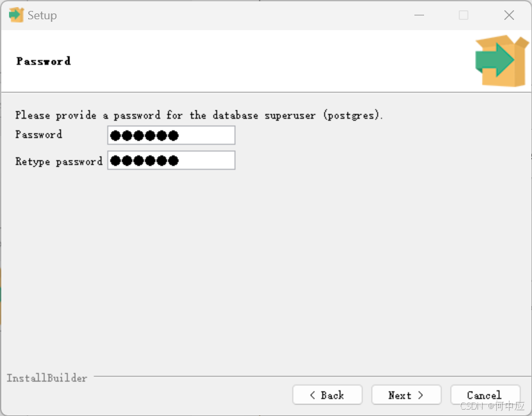Focus the Password input field
This screenshot has height=416, width=532.
point(172,135)
